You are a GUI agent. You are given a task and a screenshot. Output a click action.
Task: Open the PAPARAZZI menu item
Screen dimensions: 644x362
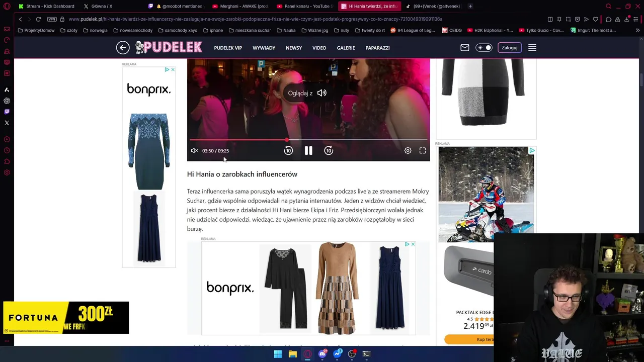pyautogui.click(x=377, y=48)
